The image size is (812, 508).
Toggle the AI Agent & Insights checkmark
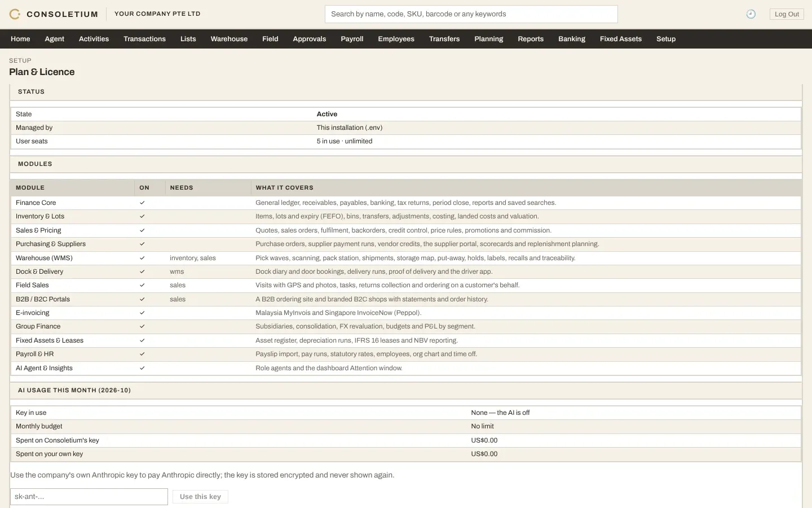(142, 368)
